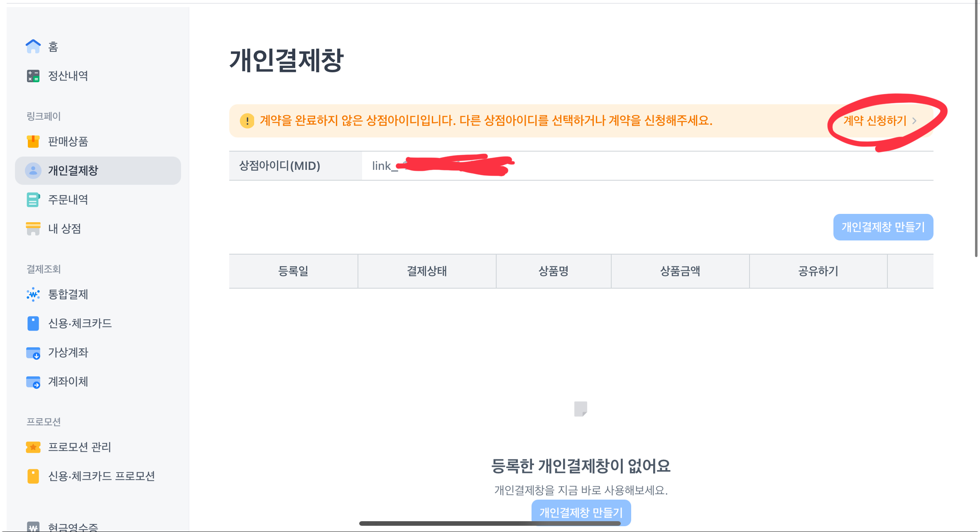Click the 신용·체크카드 프로모션 yellow icon
This screenshot has height=532, width=980.
[x=33, y=476]
